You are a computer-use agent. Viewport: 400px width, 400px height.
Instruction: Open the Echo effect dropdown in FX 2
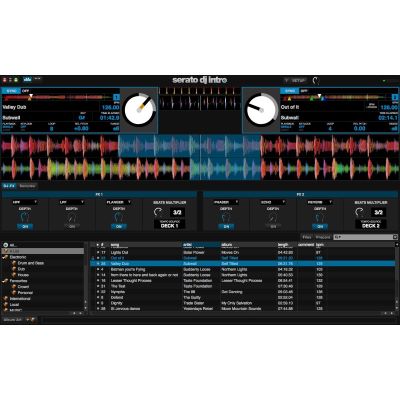click(272, 202)
